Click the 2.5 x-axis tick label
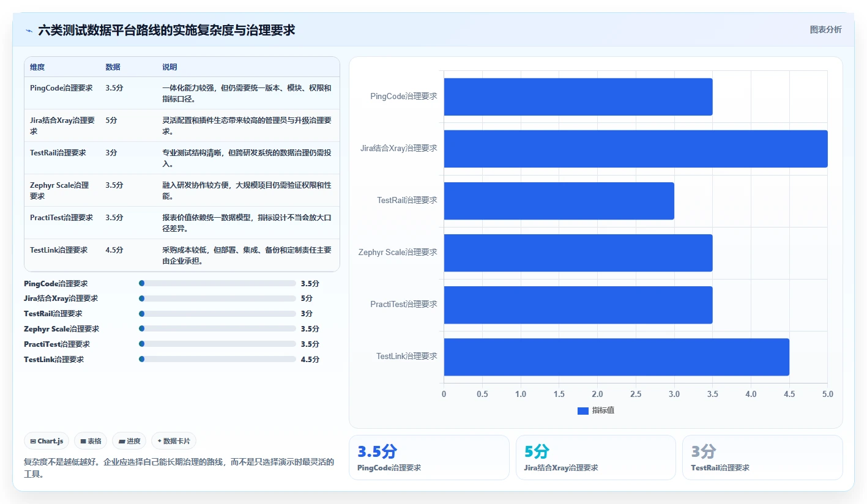 pos(636,395)
